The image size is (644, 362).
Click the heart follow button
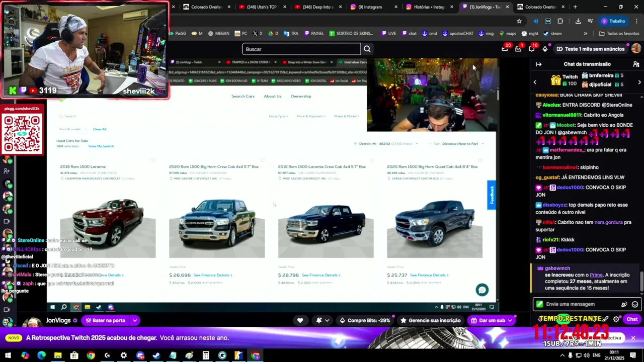pos(300,320)
